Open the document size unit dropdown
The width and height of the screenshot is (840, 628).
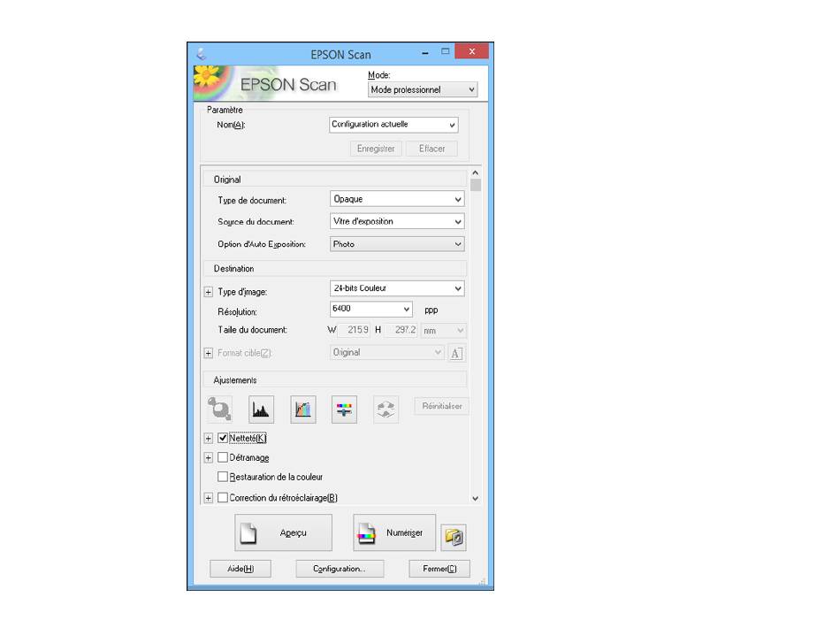443,331
